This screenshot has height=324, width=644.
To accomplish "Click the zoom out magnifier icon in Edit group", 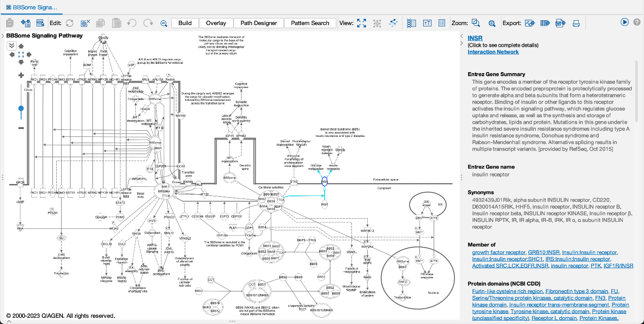I will coord(164,23).
